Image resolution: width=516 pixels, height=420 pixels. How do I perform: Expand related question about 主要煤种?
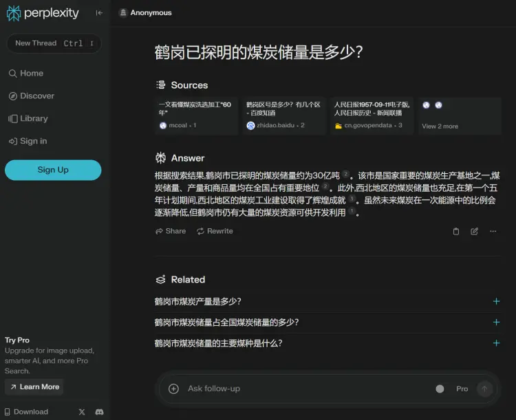[x=327, y=343]
